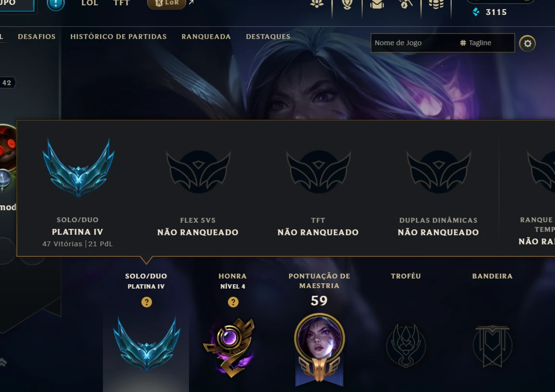
Task: Open the loot chest icon in top bar
Action: tap(377, 4)
